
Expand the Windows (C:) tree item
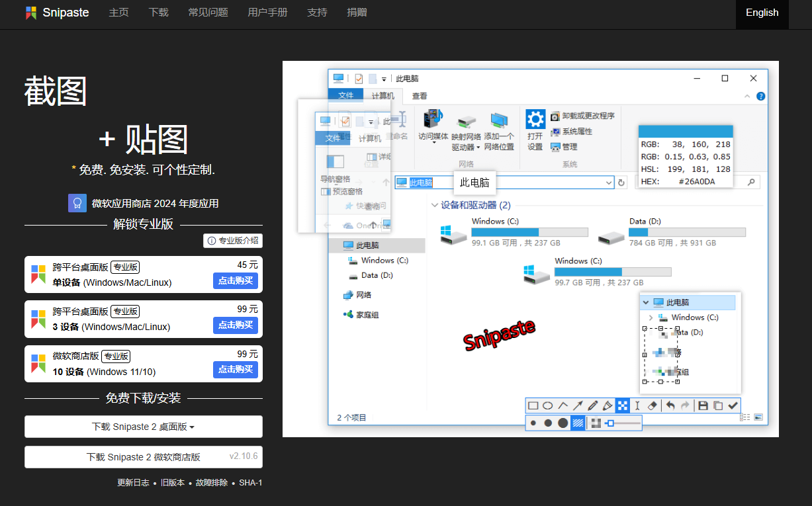coord(651,317)
